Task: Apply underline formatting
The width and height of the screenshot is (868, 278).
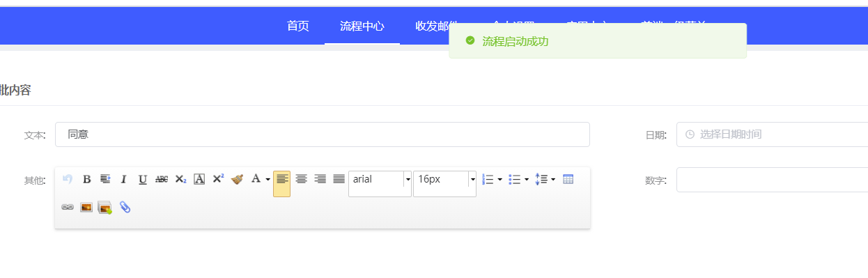Action: tap(143, 179)
